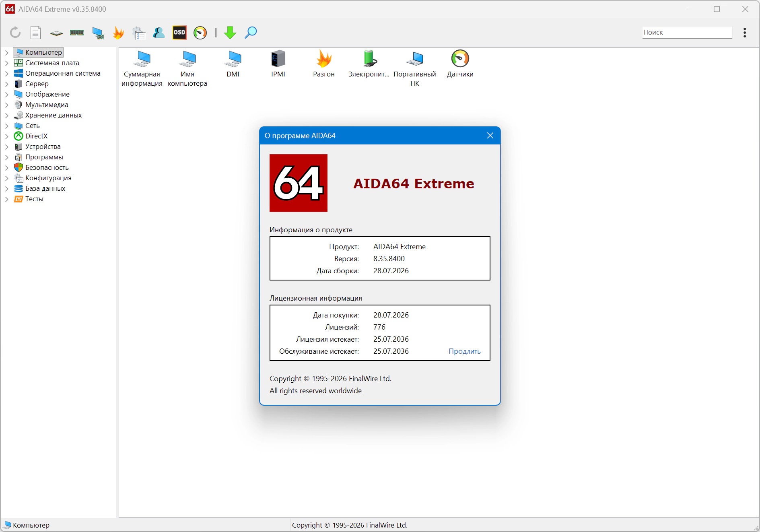Expand the Программы tree node
760x532 pixels.
coord(7,157)
